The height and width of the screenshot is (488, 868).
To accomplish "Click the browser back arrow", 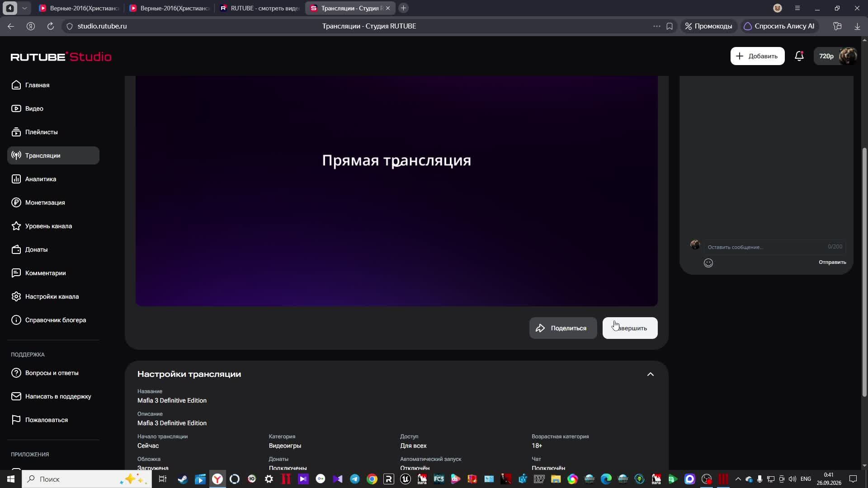I will 11,26.
